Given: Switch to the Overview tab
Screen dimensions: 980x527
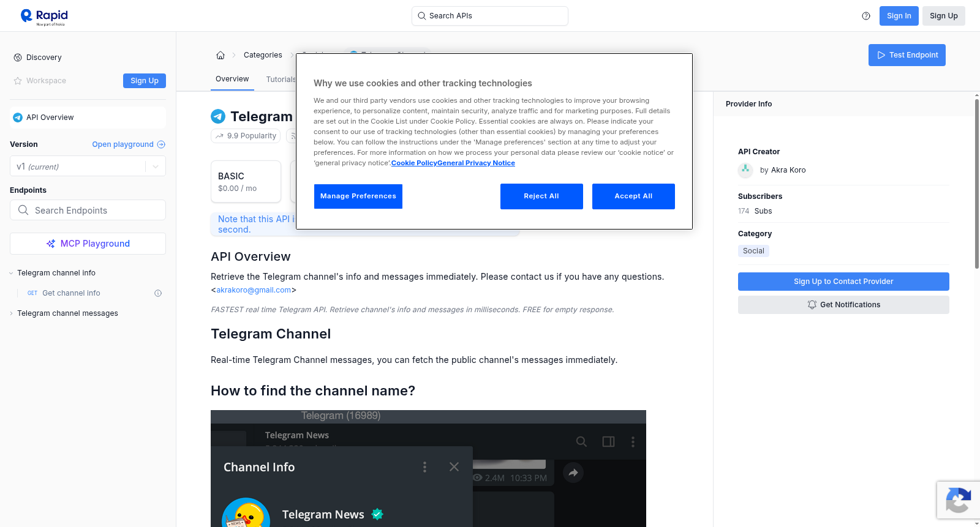Looking at the screenshot, I should point(232,79).
